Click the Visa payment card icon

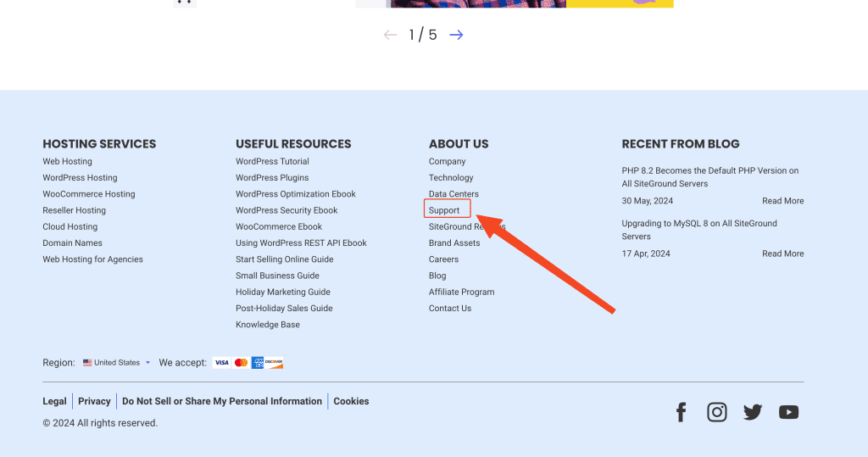[221, 363]
